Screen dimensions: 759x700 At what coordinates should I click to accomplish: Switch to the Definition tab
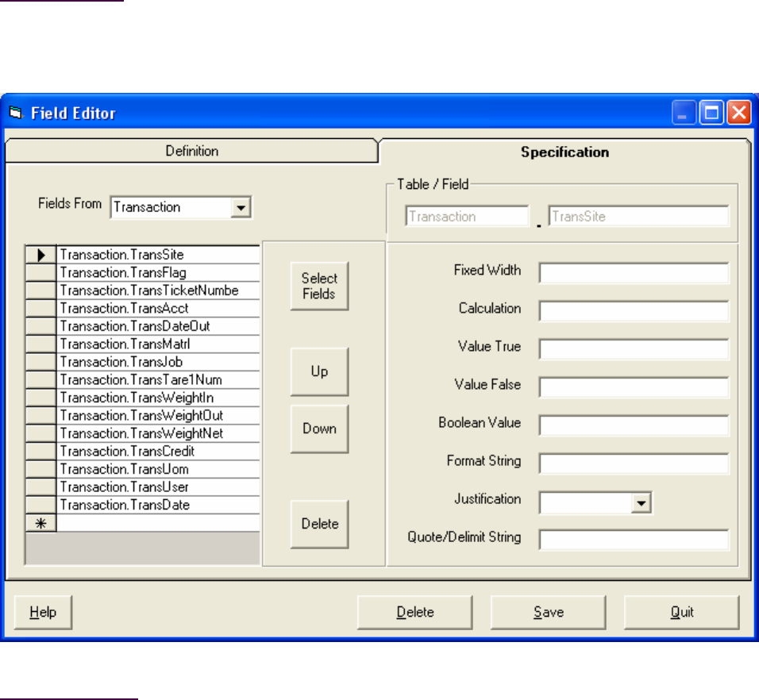tap(191, 151)
